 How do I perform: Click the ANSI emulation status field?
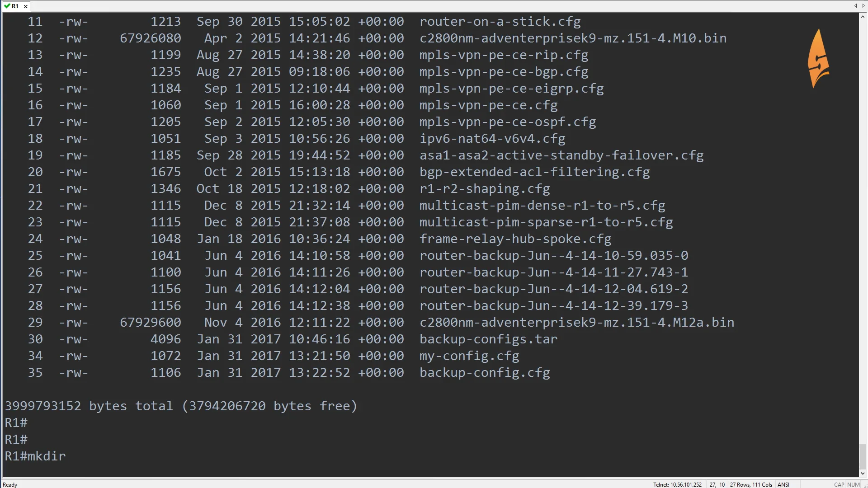(x=783, y=484)
